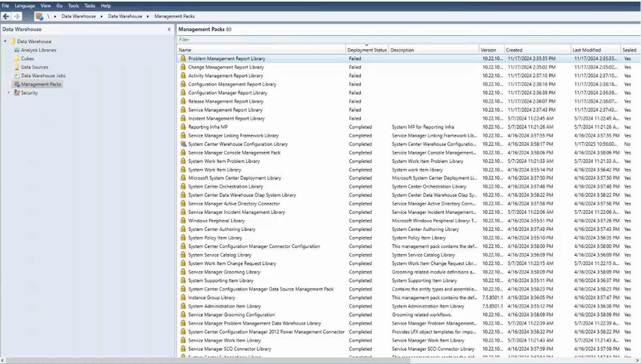Image resolution: width=641 pixels, height=364 pixels.
Task: Click the Data Warehouse Jobs icon
Action: click(x=17, y=76)
